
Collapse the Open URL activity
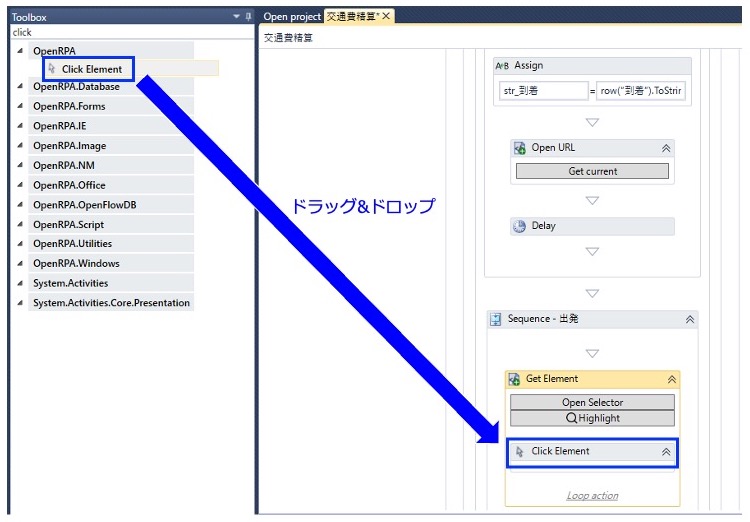pos(666,148)
